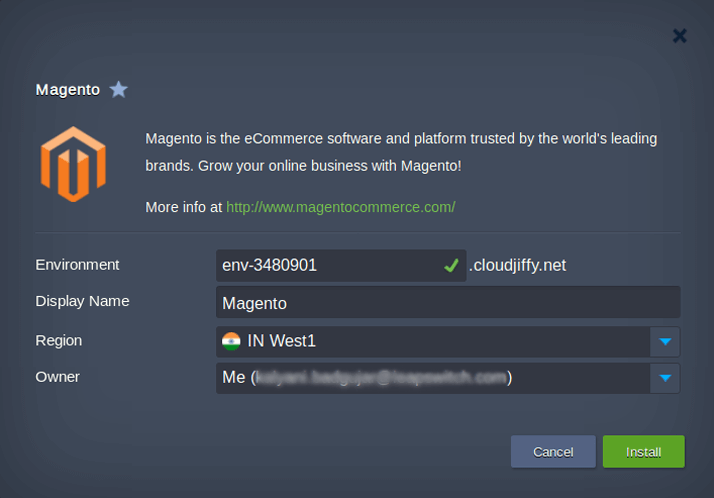Select the IN West1 region text

[282, 341]
